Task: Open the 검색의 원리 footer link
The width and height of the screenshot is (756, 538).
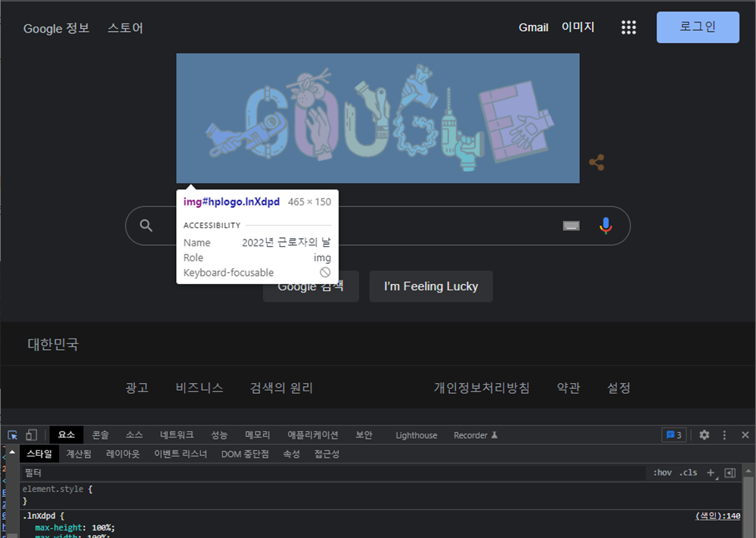Action: pyautogui.click(x=281, y=388)
